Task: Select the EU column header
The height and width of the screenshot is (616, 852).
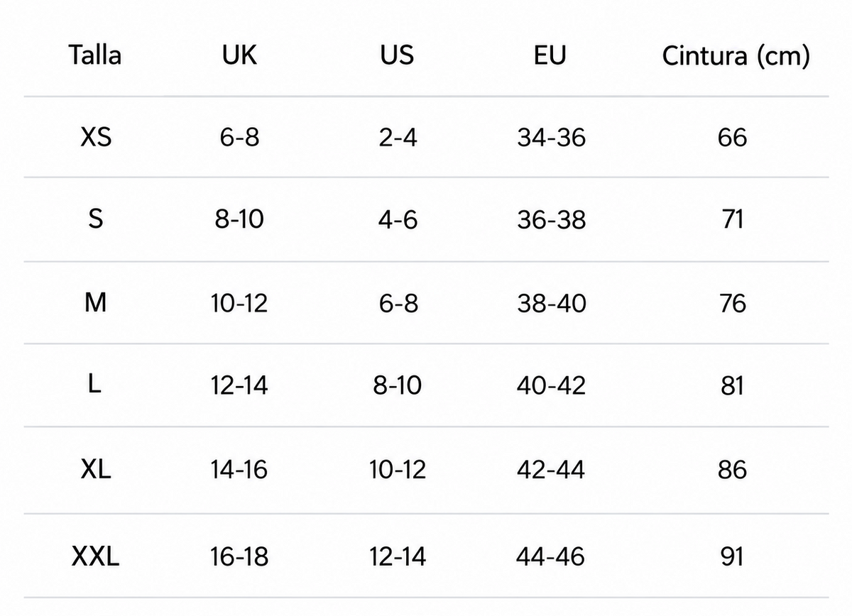Action: point(550,55)
